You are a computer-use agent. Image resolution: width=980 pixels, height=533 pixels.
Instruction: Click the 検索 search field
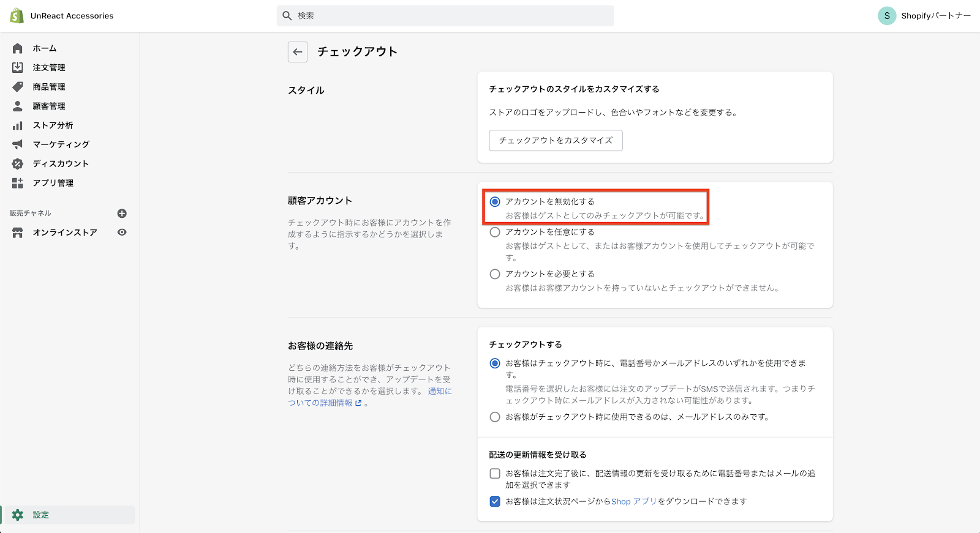(x=445, y=16)
